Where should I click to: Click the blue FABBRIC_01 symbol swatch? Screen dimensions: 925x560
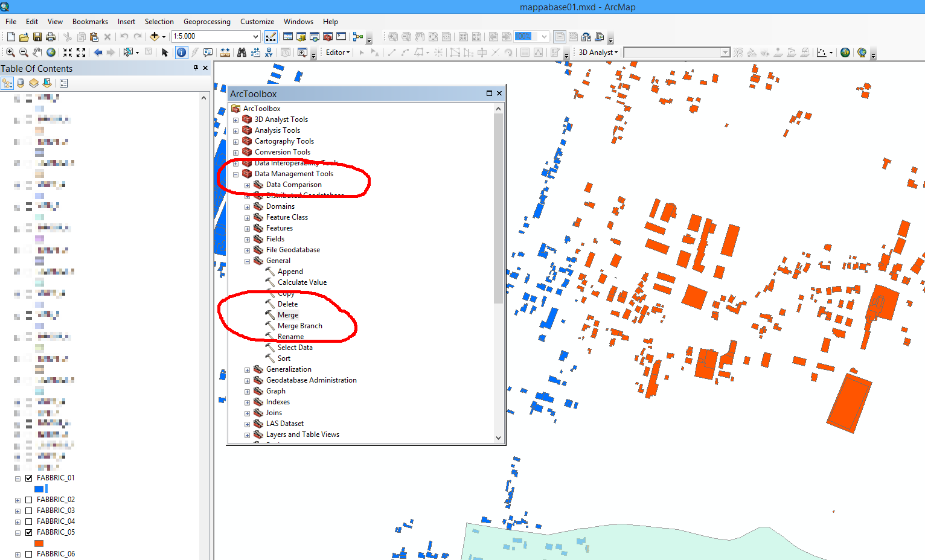pyautogui.click(x=39, y=489)
